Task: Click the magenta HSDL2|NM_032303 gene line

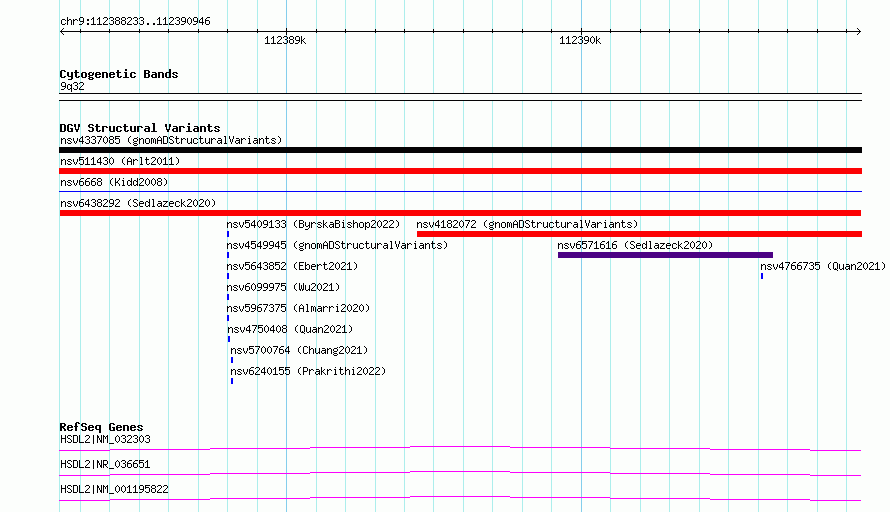Action: (x=460, y=448)
